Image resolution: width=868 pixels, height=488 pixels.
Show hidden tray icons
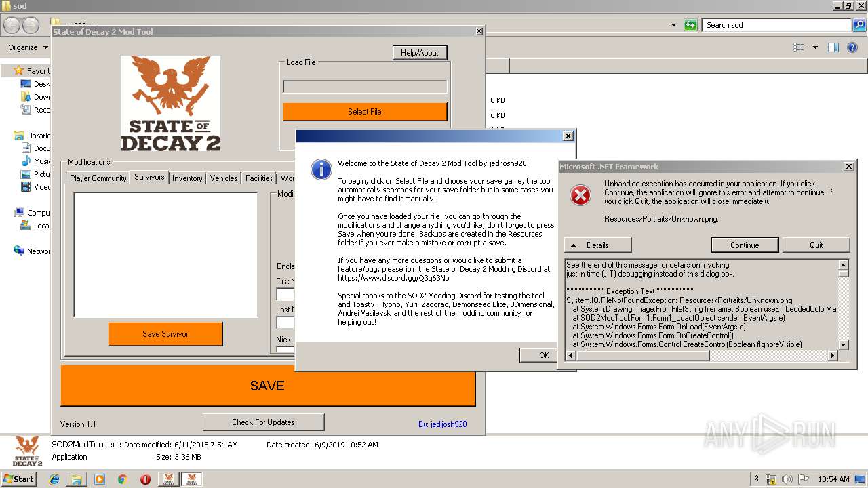pos(757,479)
